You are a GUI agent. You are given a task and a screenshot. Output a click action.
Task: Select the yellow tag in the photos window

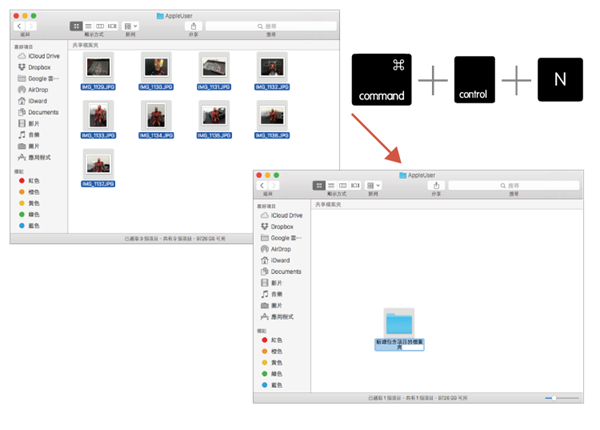(x=29, y=203)
